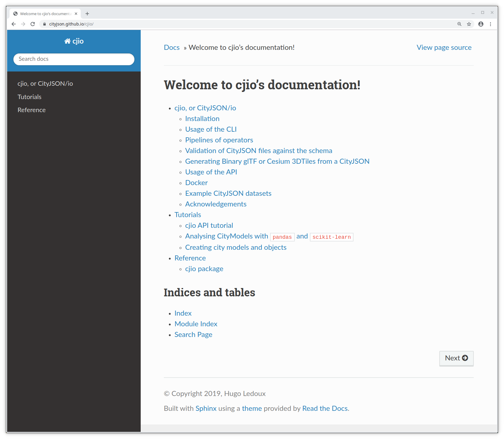
Task: Open Usage of the API
Action: (211, 172)
